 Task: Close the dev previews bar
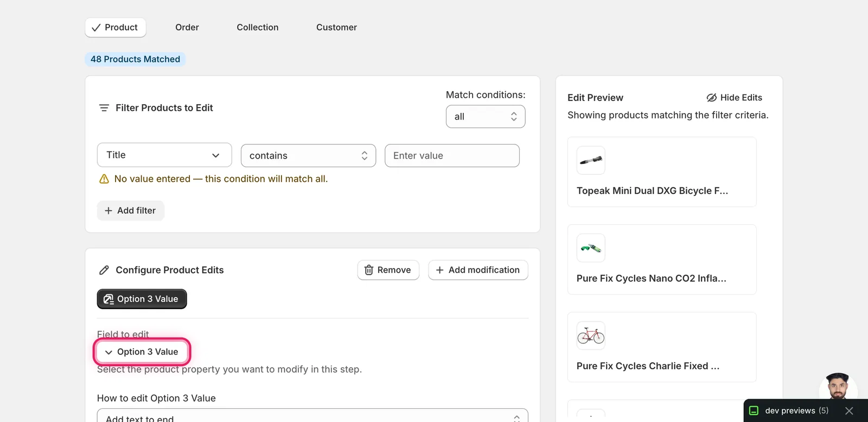tap(850, 411)
